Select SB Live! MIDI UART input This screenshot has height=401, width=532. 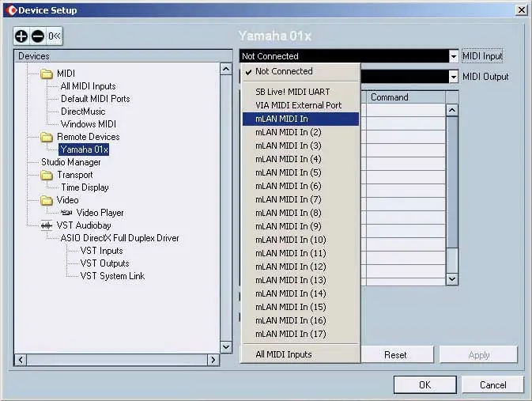click(300, 92)
